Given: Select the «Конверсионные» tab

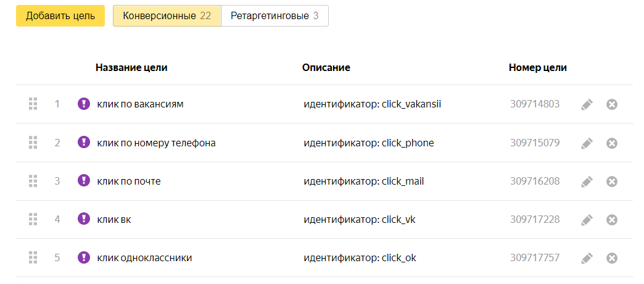Looking at the screenshot, I should [x=167, y=16].
